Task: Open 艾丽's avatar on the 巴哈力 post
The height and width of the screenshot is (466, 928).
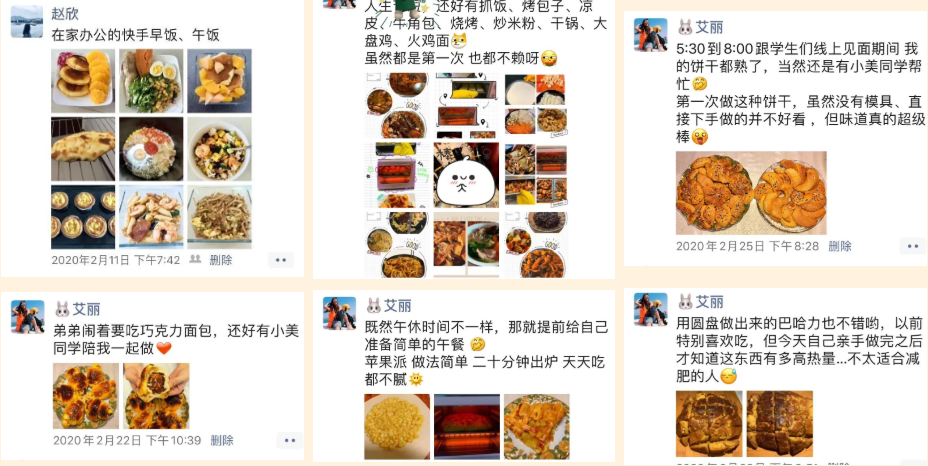Action: (651, 309)
